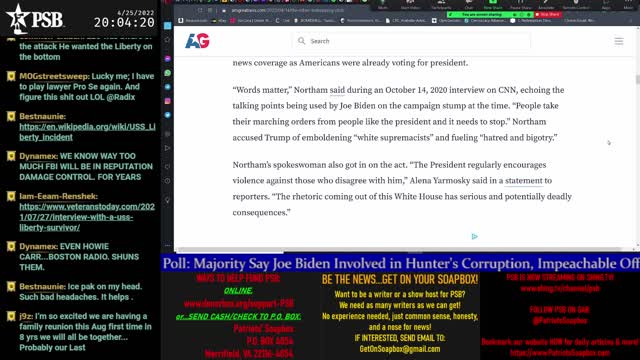Click the AG site logo

point(197,41)
